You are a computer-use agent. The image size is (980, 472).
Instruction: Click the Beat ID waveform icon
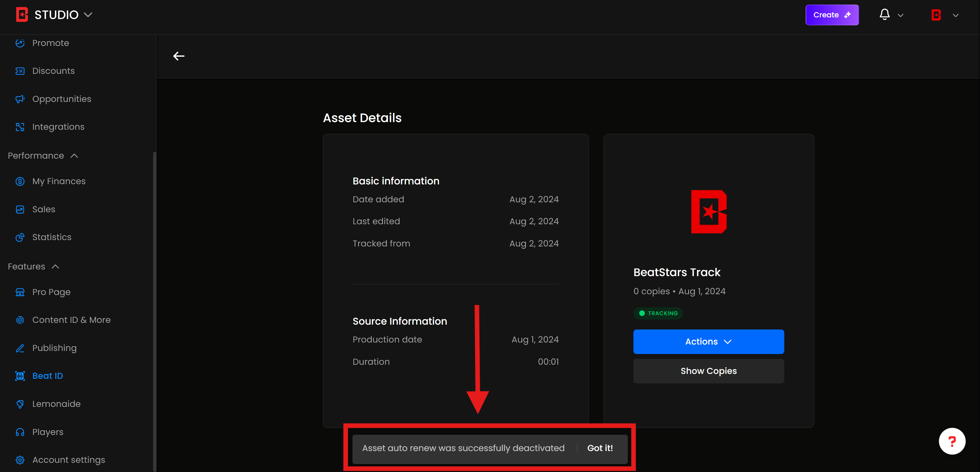(20, 376)
